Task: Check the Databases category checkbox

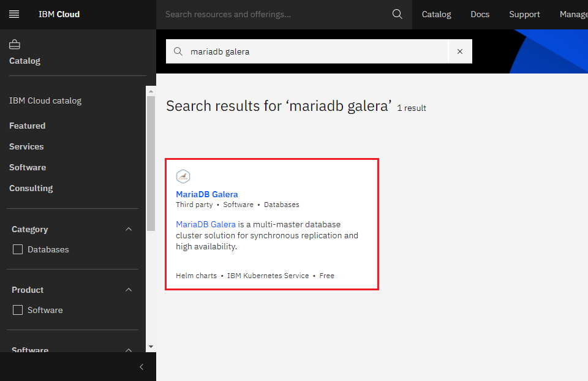Action: pyautogui.click(x=18, y=249)
